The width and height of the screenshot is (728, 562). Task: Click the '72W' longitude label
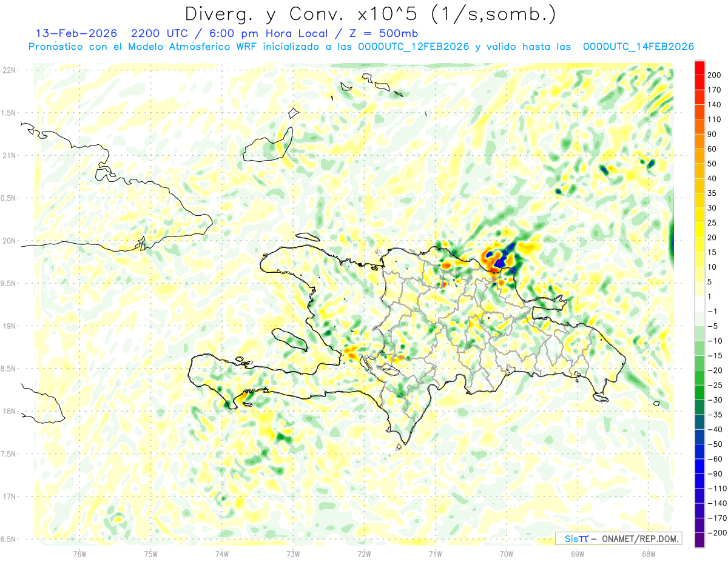coord(364,554)
